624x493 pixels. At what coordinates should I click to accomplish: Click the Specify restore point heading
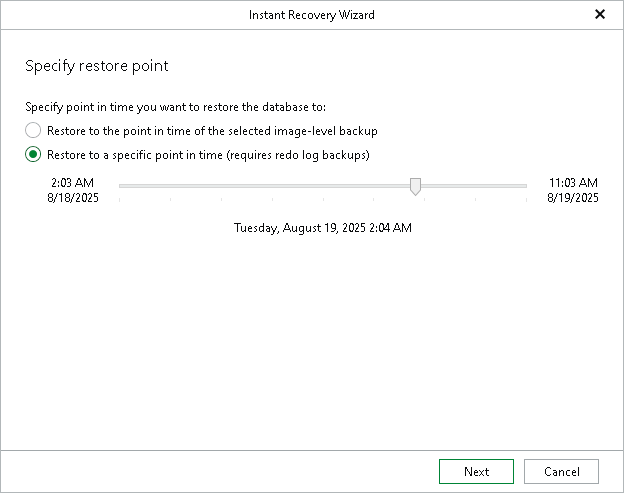click(97, 66)
